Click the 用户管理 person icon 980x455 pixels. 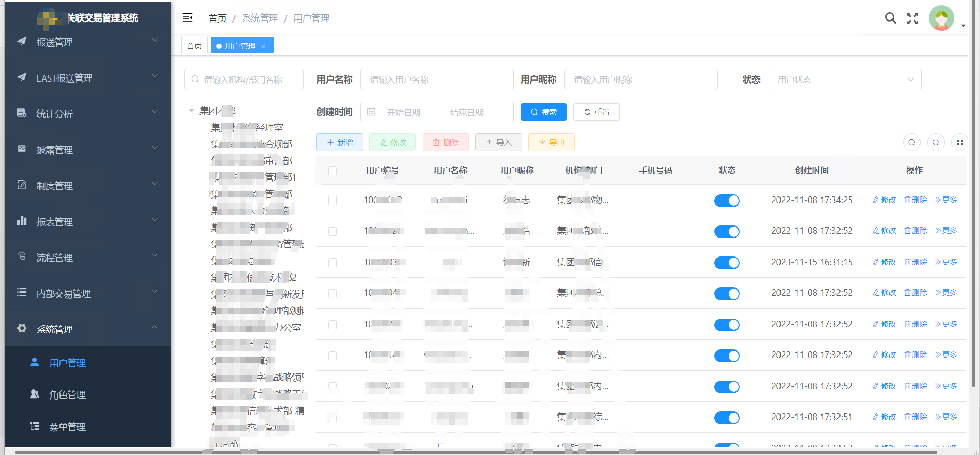(x=34, y=362)
